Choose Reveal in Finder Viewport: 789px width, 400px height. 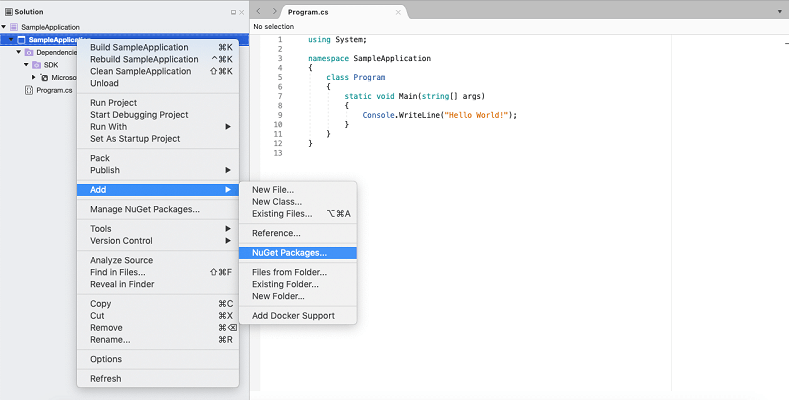(x=157, y=284)
